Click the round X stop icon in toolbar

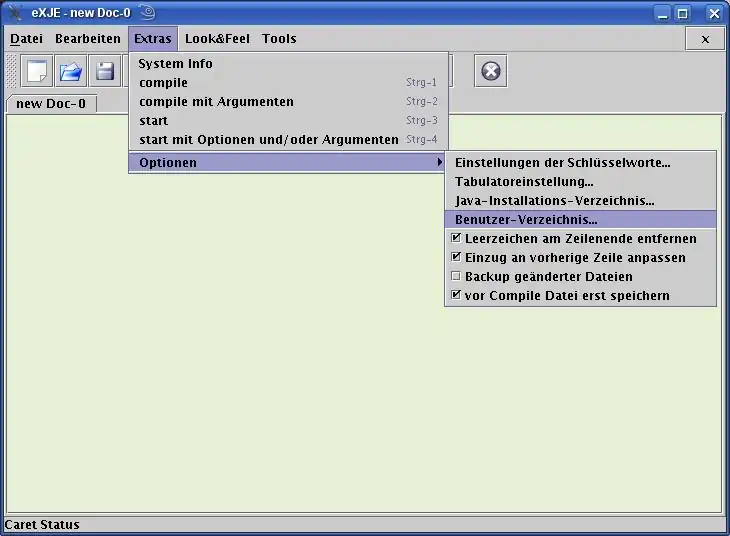tap(490, 71)
